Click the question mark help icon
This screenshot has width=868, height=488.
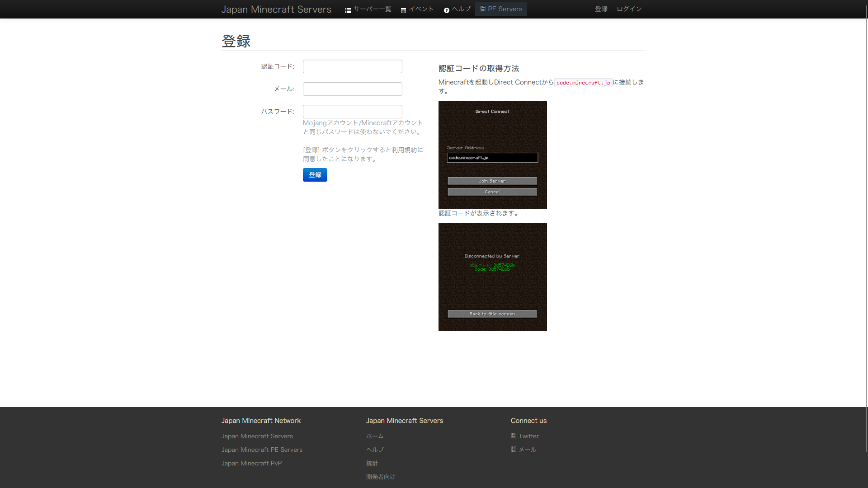446,10
